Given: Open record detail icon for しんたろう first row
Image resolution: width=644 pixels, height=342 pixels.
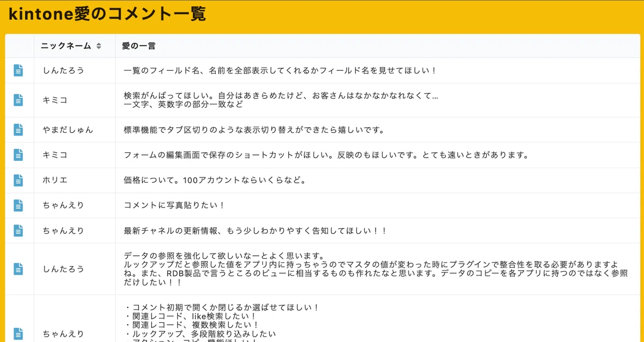Looking at the screenshot, I should click(x=19, y=70).
